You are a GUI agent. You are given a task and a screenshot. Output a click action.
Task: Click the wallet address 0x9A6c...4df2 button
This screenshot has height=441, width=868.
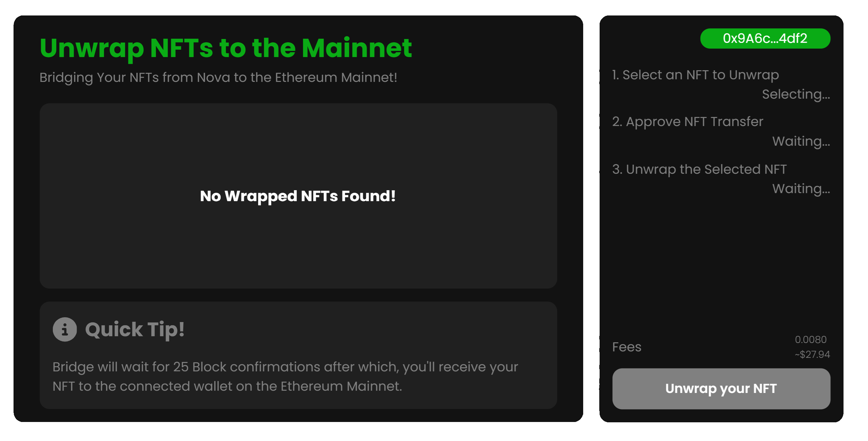tap(765, 38)
